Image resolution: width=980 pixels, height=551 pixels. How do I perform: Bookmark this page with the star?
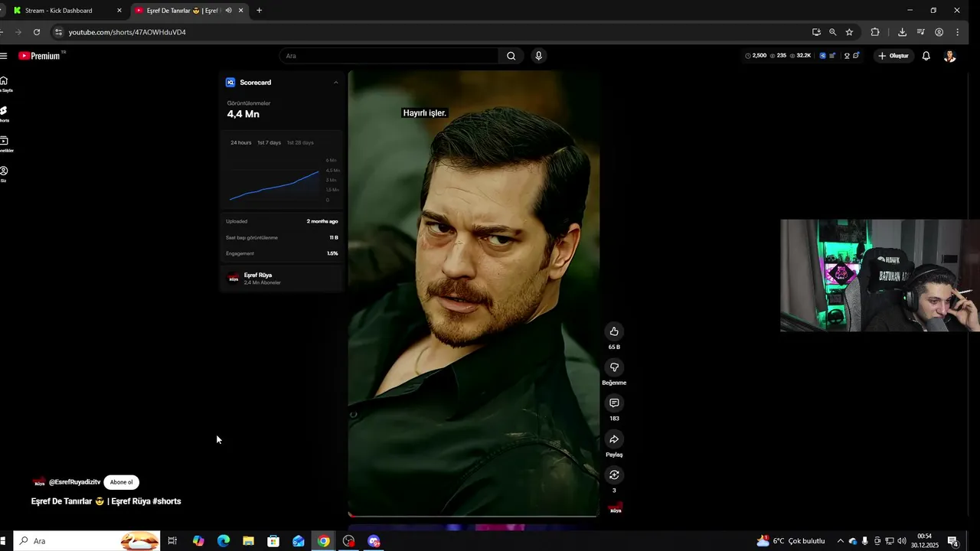coord(849,32)
